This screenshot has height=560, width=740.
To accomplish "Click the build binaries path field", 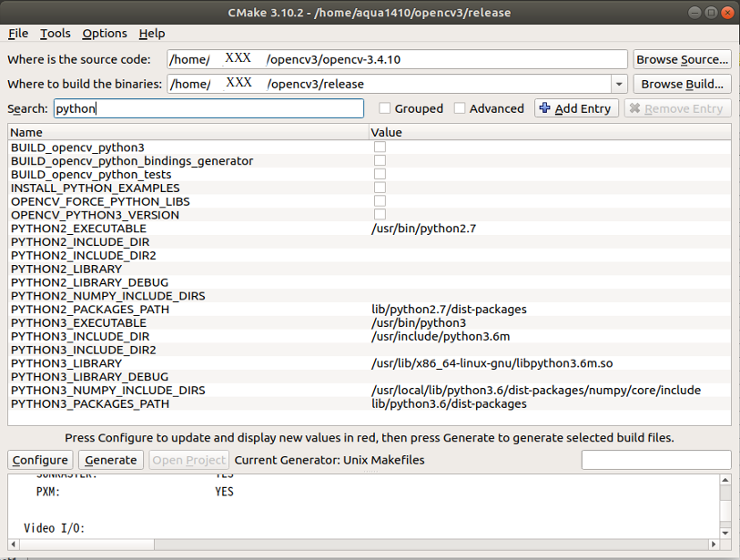I will tap(390, 84).
